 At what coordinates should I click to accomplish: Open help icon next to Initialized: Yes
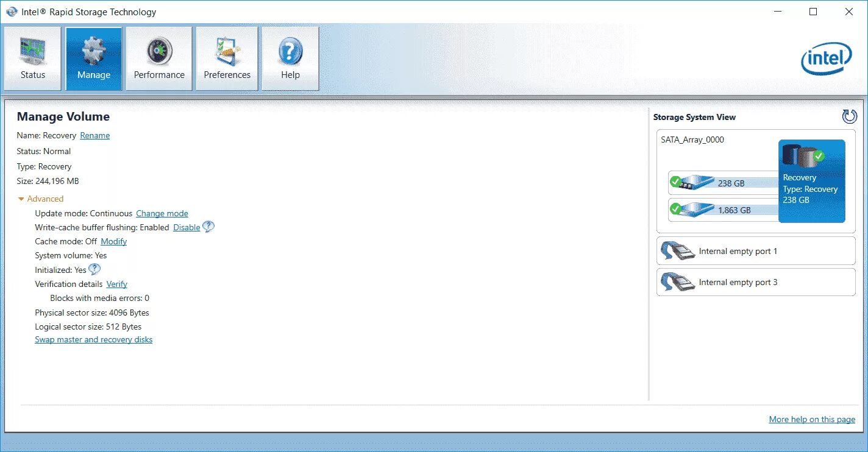tap(94, 269)
